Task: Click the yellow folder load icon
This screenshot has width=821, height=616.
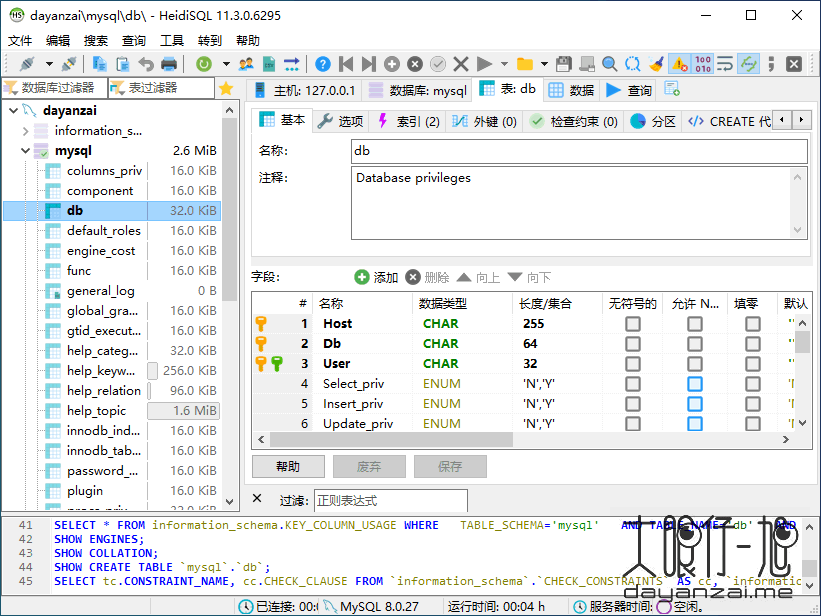Action: tap(525, 64)
